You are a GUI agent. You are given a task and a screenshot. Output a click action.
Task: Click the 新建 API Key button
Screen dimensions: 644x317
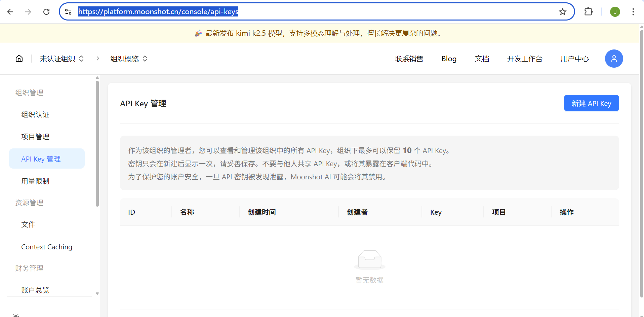tap(591, 103)
